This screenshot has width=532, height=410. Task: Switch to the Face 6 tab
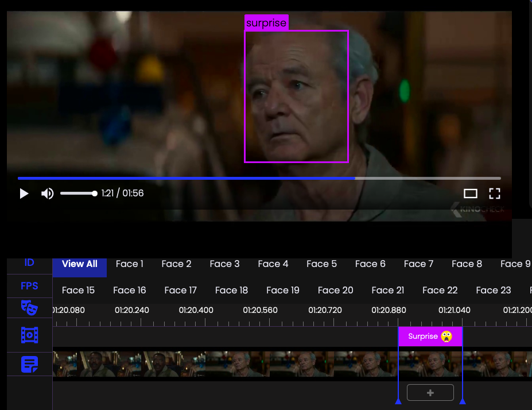(370, 264)
